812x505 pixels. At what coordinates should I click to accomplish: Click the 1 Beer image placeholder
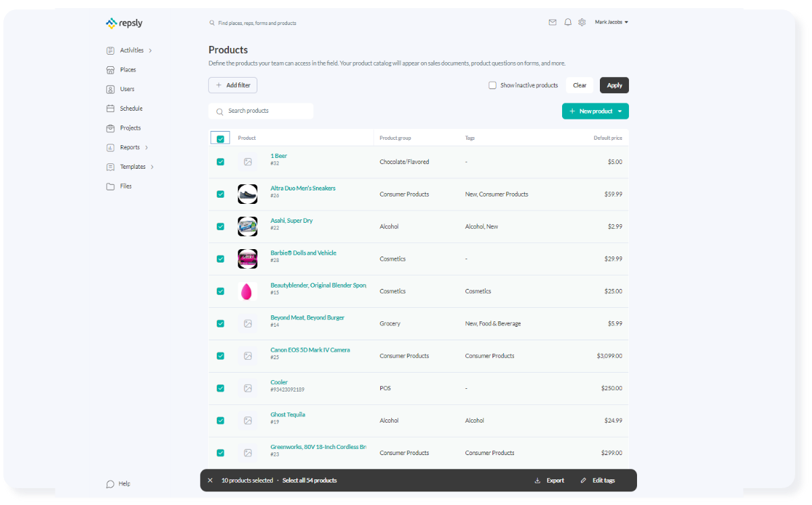(x=248, y=162)
